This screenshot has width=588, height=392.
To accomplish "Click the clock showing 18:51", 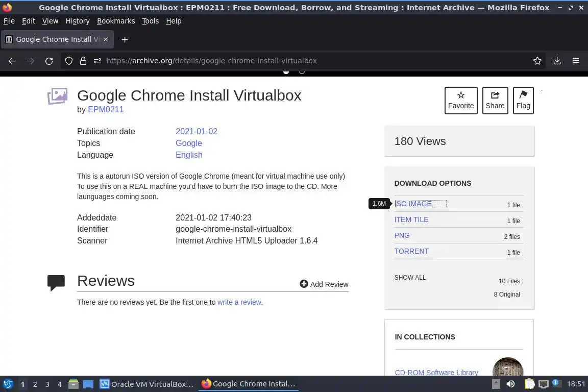I will (x=576, y=384).
